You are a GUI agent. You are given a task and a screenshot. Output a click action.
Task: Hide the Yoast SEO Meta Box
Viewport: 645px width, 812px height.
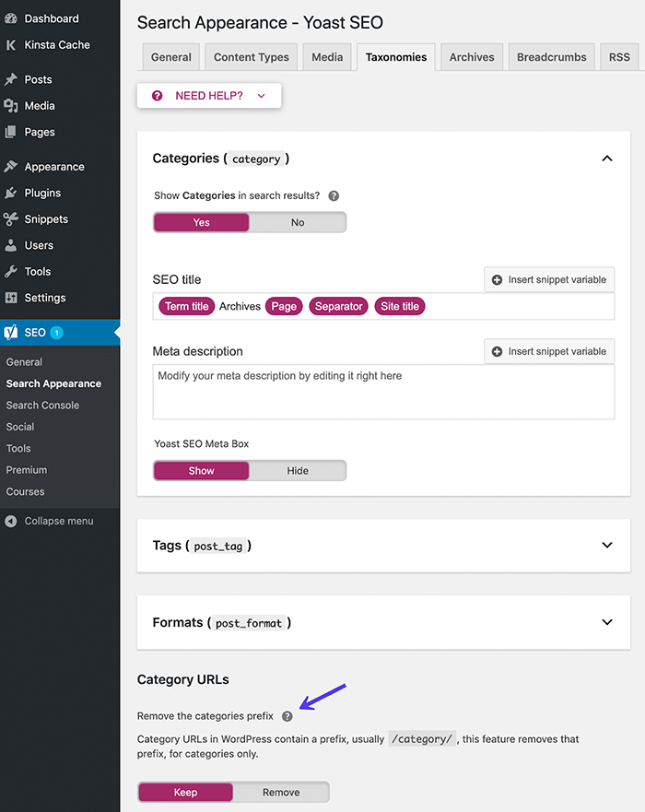(298, 470)
